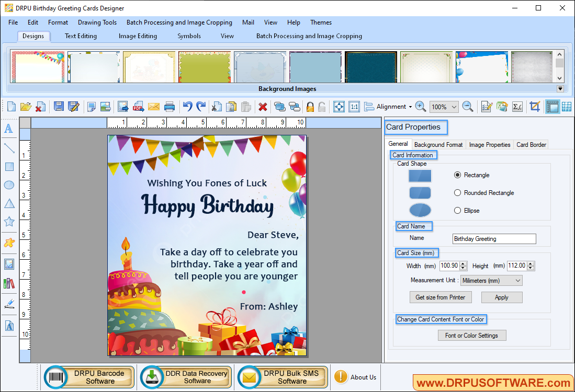Screen dimensions: 575x392
Task: Select the first background image thumbnail
Action: pos(38,66)
